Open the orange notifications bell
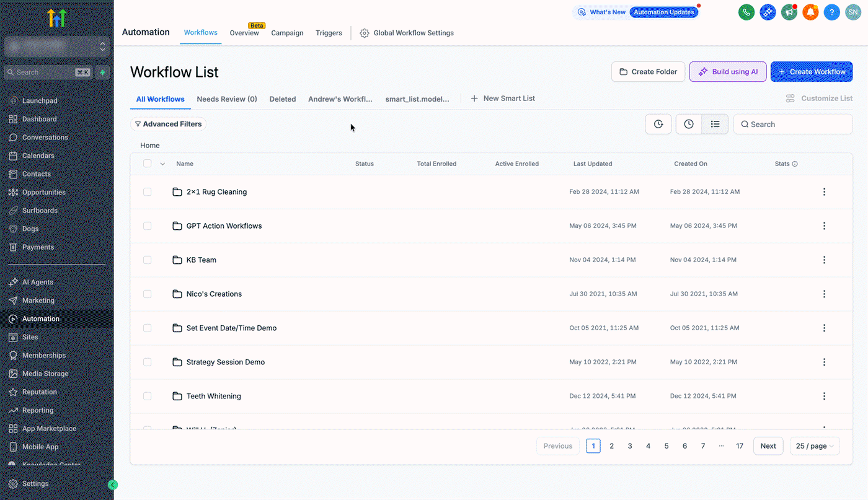868x500 pixels. pos(810,12)
